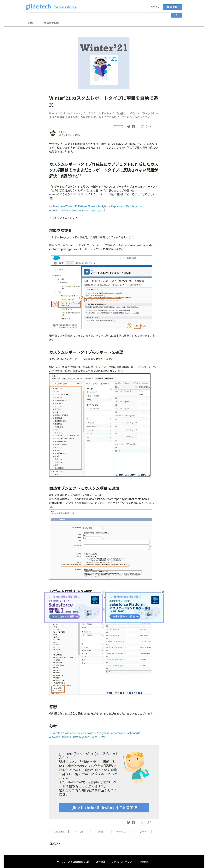The image size is (208, 868).
Task: Click the 商談オブジェクトにカスタム項目を追加 heading
Action: click(x=84, y=488)
